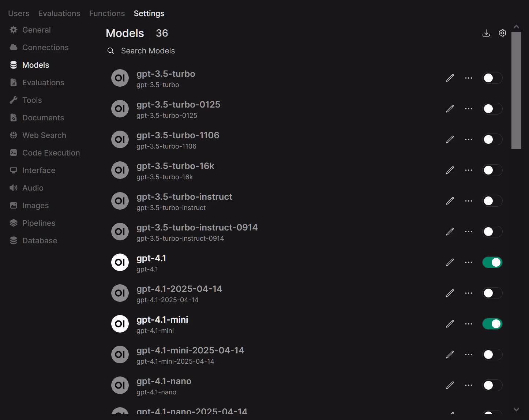Click the search magnifier icon
The height and width of the screenshot is (420, 529).
pyautogui.click(x=110, y=51)
